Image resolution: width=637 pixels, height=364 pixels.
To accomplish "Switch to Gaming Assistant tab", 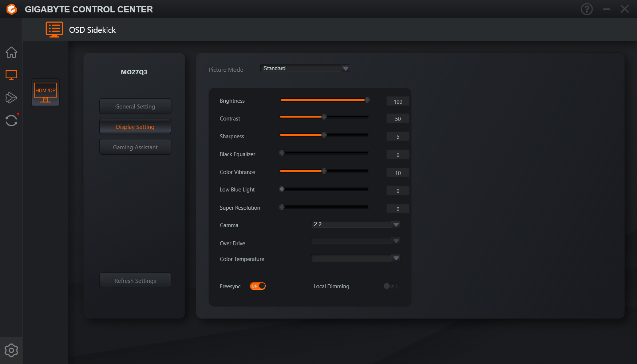I will (x=135, y=147).
